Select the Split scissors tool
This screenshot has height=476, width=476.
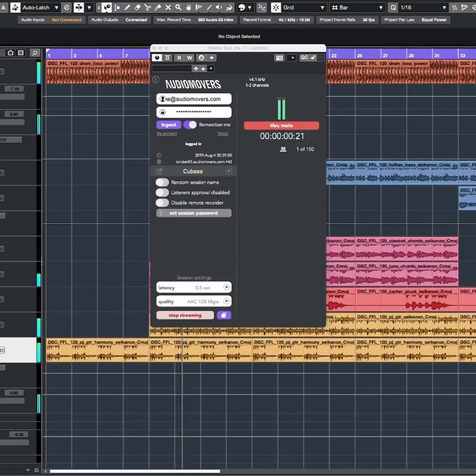pos(148,7)
